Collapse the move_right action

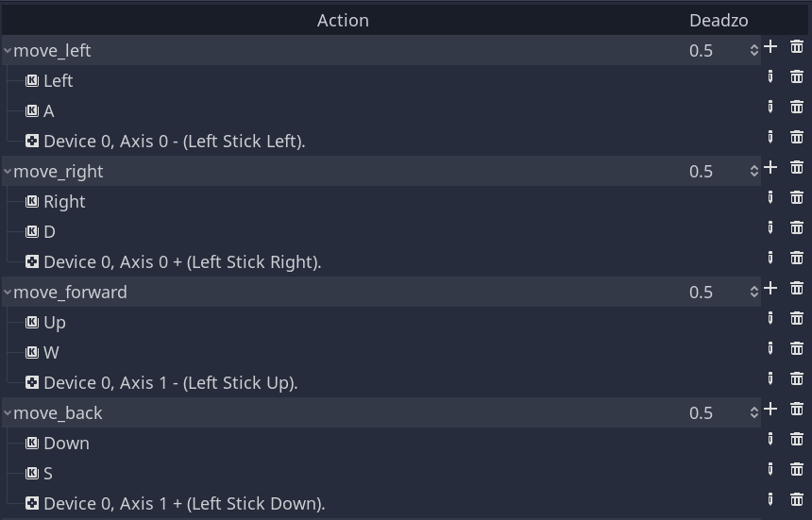click(x=8, y=172)
